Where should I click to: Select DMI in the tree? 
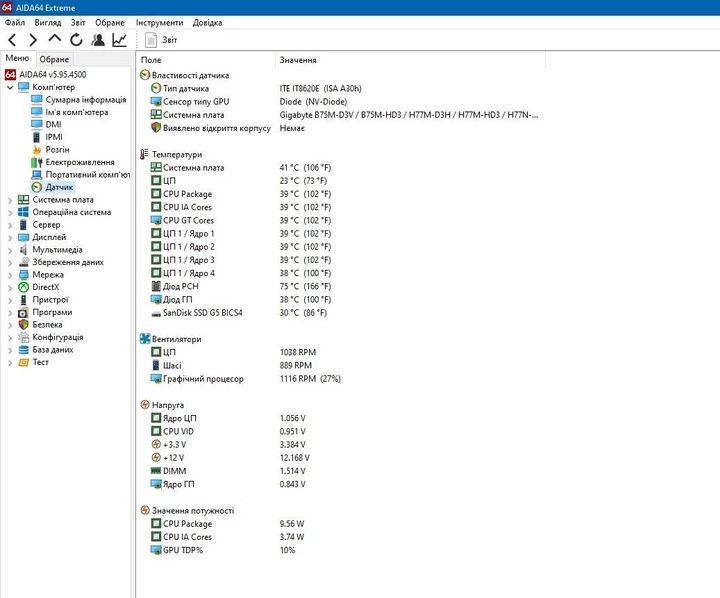pos(53,124)
